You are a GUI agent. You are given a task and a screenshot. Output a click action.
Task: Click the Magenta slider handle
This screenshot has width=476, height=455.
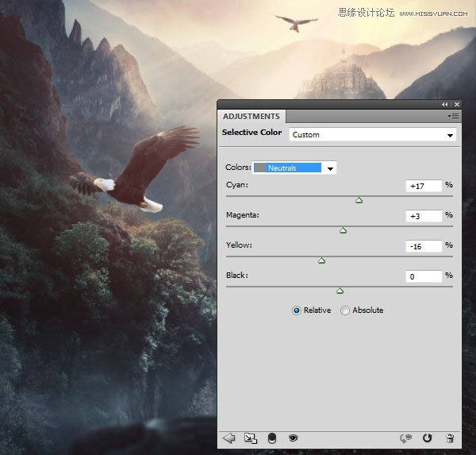coord(343,230)
